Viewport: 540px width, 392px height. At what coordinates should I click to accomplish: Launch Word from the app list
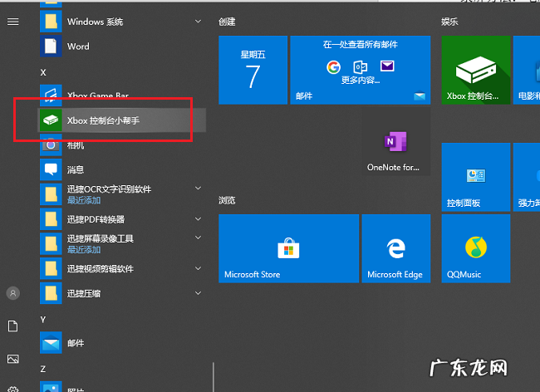pos(77,47)
